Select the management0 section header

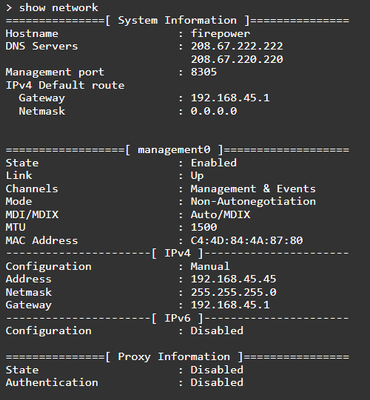(x=177, y=150)
